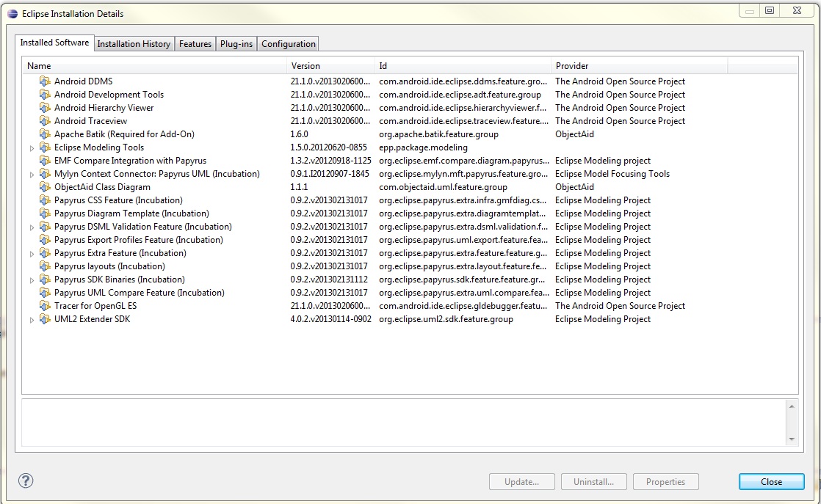Switch to the Installed Software tab

pos(54,43)
